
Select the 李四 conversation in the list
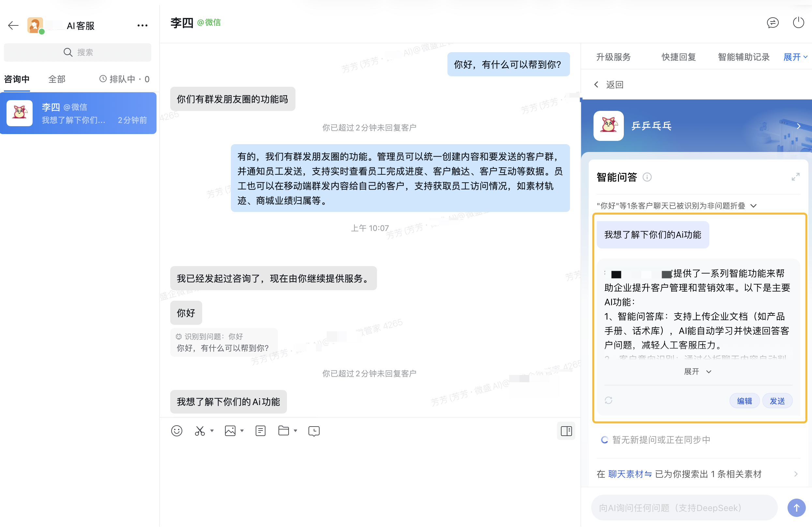[78, 113]
